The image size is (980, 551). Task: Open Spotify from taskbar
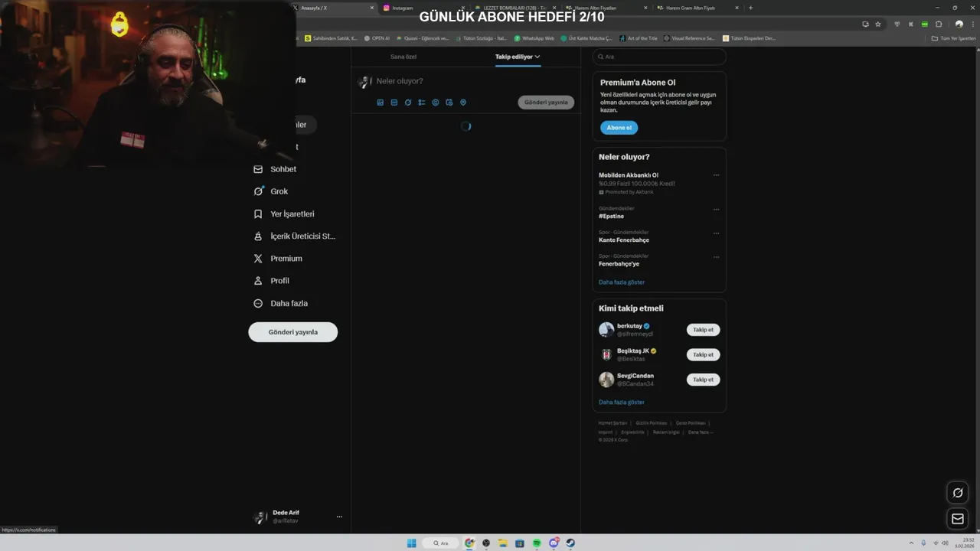point(537,543)
